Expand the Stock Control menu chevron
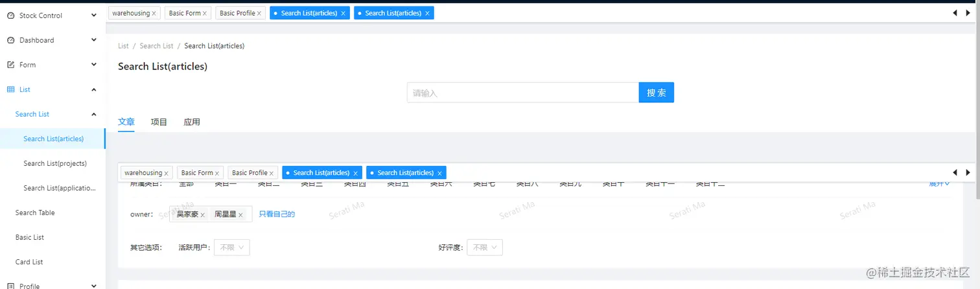Screen dimensions: 980x289 tap(94, 15)
